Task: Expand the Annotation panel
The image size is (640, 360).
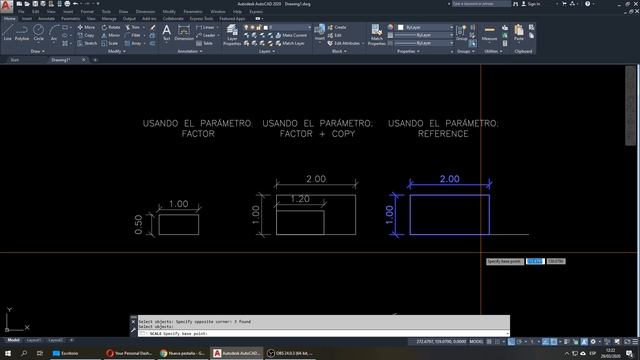Action: [190, 51]
